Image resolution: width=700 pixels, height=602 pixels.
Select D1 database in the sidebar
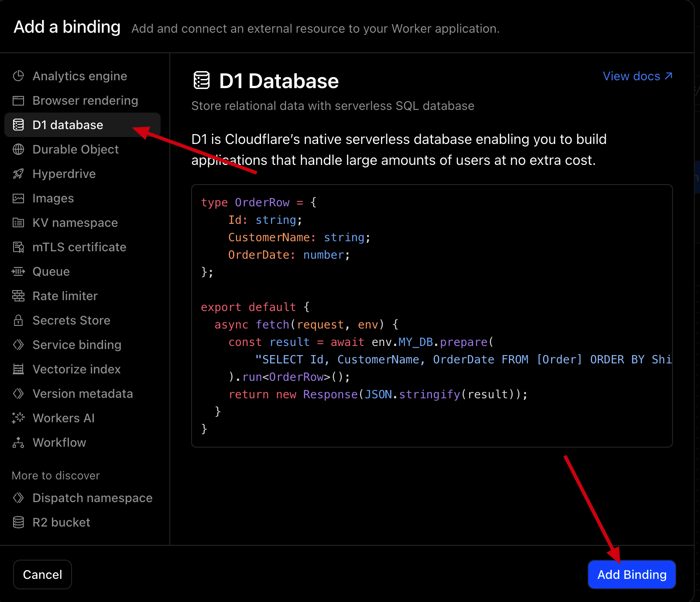[68, 125]
